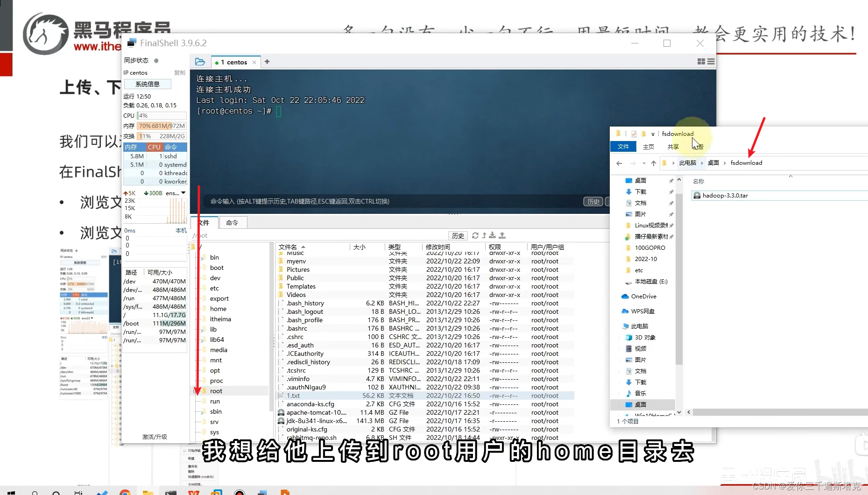868x495 pixels.
Task: Toggle the pin next to 桌面 in Explorer sidebar
Action: (x=671, y=180)
